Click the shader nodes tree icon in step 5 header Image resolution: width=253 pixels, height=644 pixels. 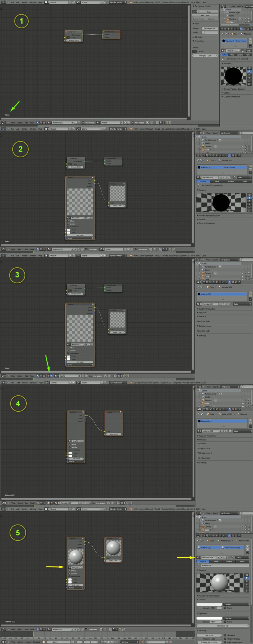(38, 629)
